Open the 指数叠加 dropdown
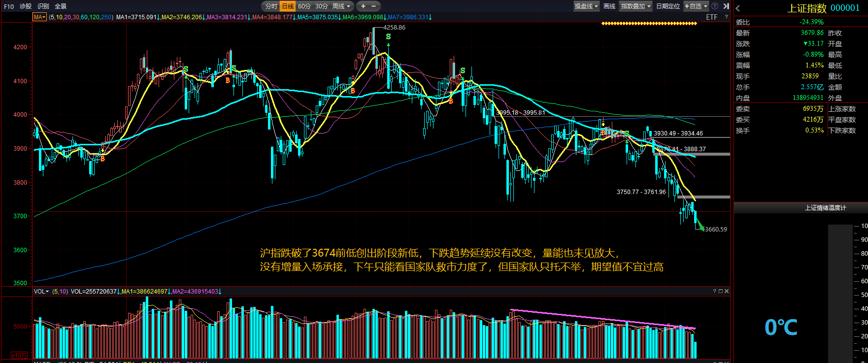868x363 pixels. coord(636,6)
